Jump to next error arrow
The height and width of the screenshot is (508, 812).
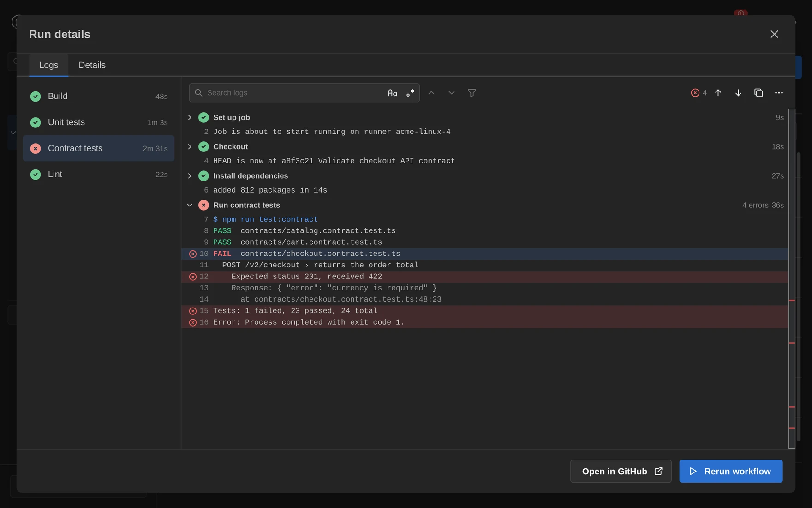[738, 93]
